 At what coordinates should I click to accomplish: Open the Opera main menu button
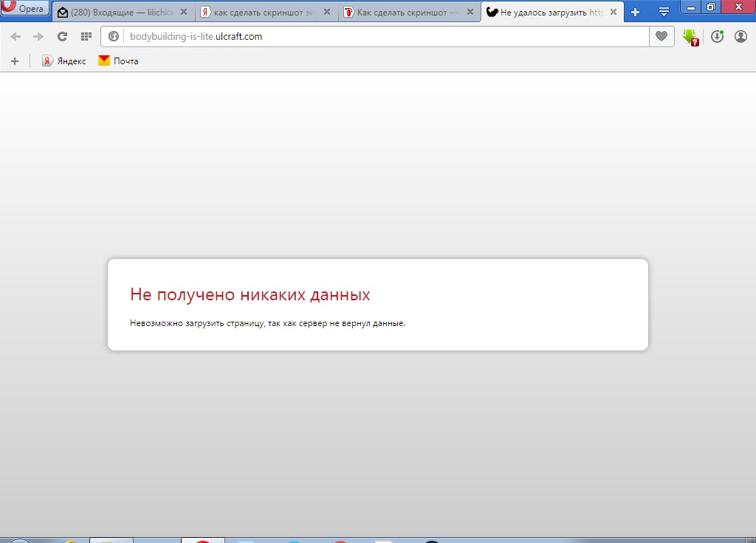tap(24, 8)
